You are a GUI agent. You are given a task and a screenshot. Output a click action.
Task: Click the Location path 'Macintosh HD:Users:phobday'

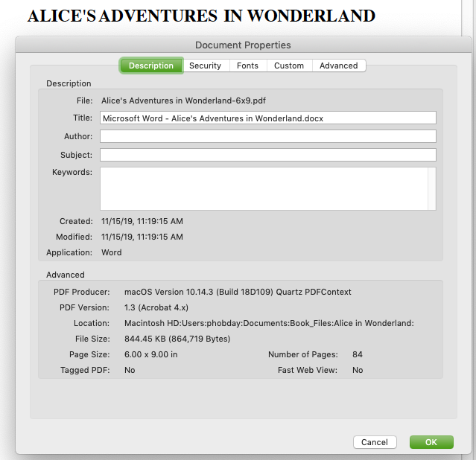183,323
